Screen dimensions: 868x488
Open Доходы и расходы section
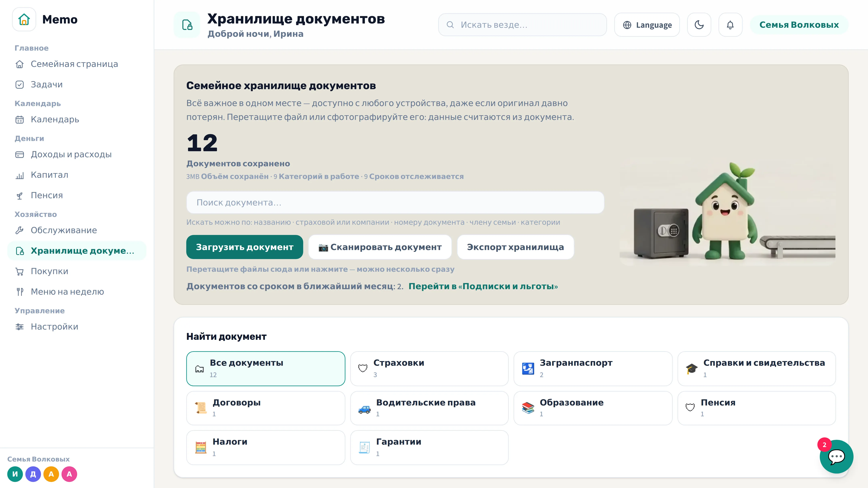[77, 155]
